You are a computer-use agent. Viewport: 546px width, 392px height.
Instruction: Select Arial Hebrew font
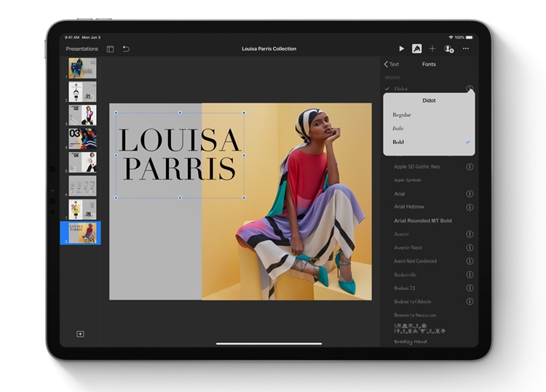[409, 207]
